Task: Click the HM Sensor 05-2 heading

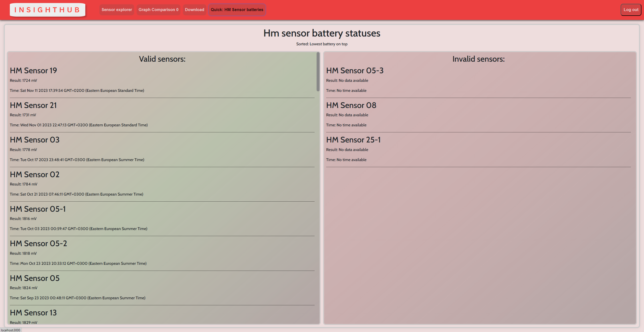Action: click(x=39, y=243)
